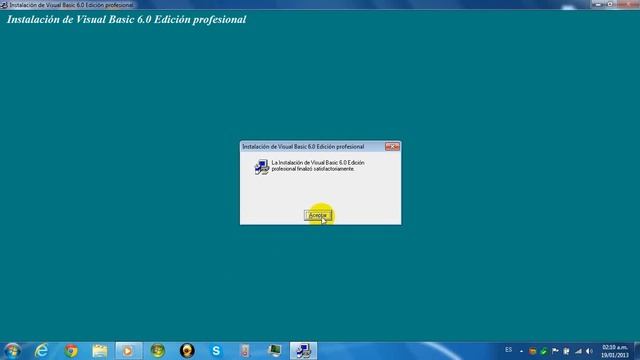Click the ES language indicator
Image resolution: width=640 pixels, height=360 pixels.
[x=508, y=350]
